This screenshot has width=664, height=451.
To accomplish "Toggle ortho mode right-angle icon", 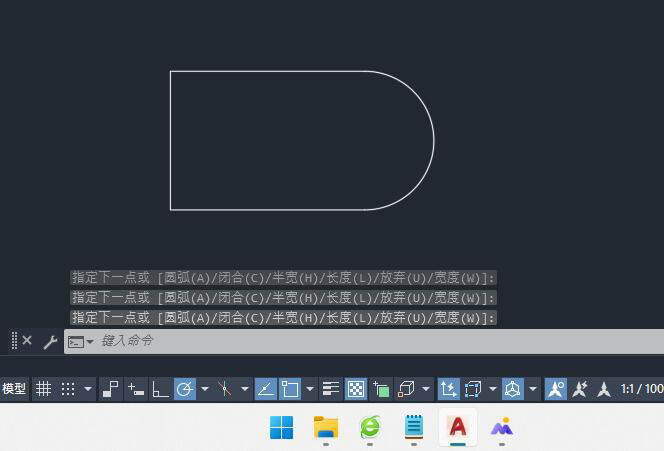I will pyautogui.click(x=160, y=389).
